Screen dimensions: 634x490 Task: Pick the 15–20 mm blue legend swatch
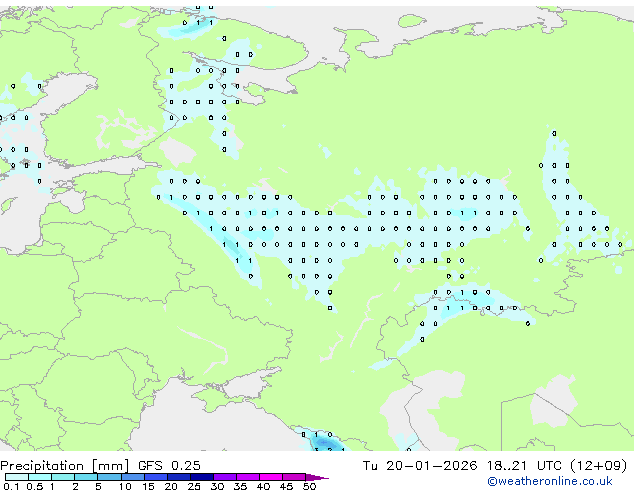point(155,477)
